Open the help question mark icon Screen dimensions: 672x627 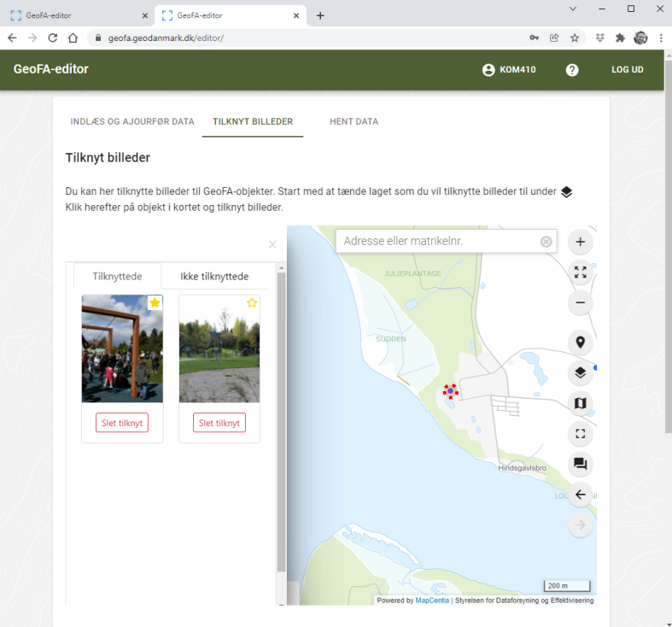572,70
